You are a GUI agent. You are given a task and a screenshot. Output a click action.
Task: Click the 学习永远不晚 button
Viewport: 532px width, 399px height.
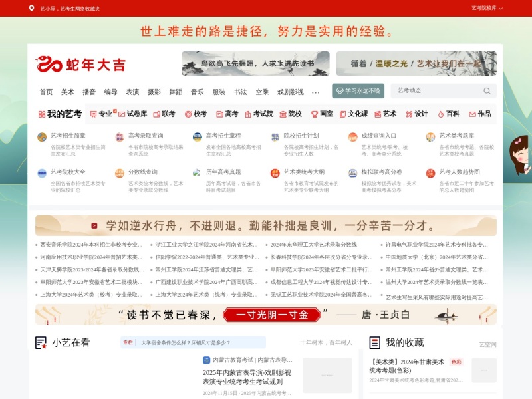click(x=358, y=91)
